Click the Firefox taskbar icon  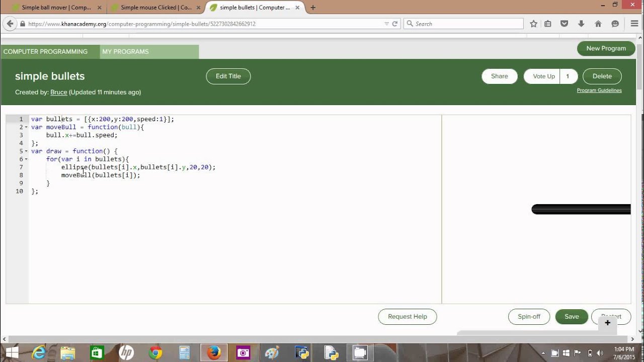(214, 352)
